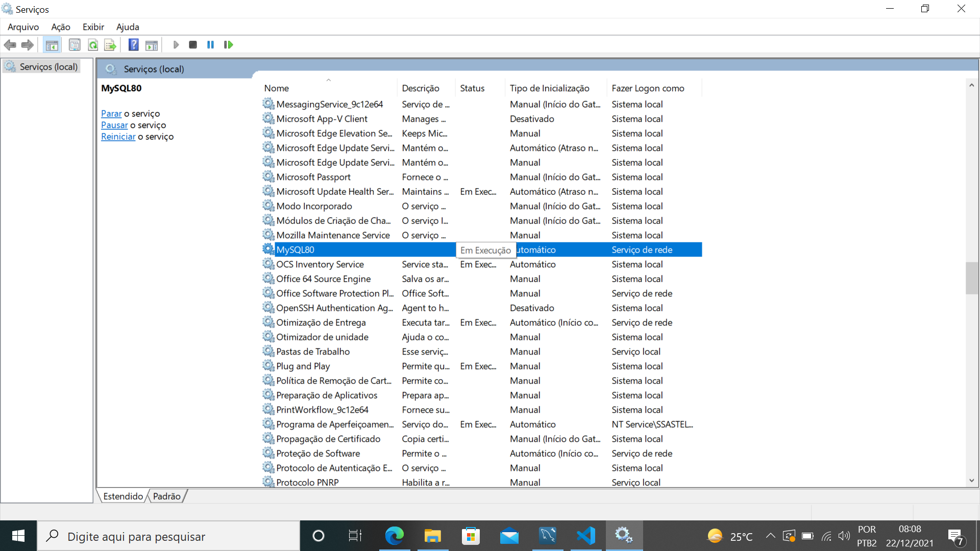Select the OCS Inventory Service row
Viewport: 980px width, 551px height.
click(482, 264)
